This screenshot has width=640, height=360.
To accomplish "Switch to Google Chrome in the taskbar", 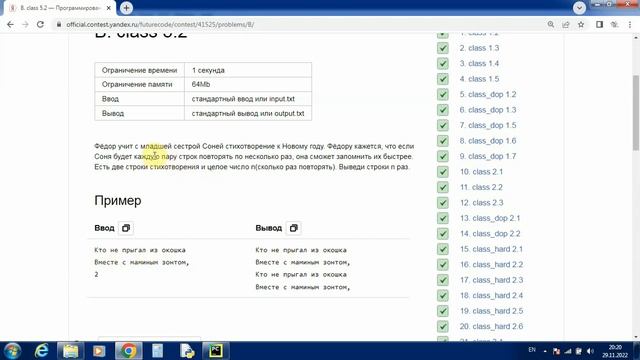I will [x=129, y=351].
